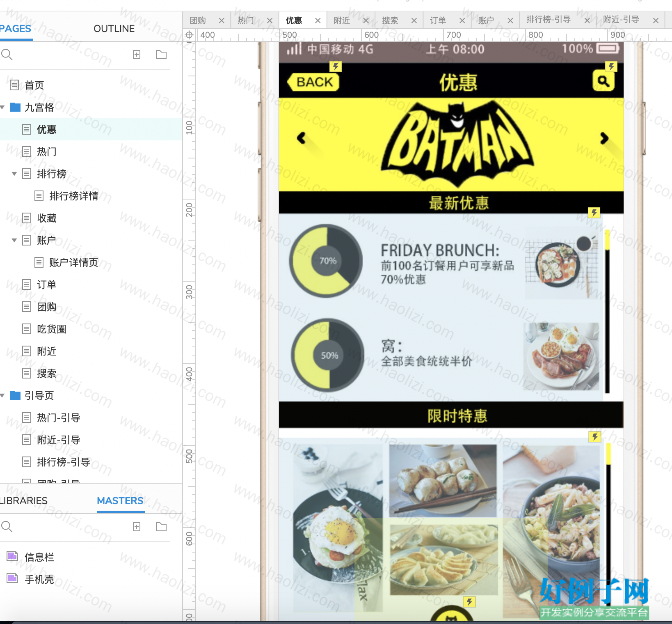Switch to the 团购 tab
This screenshot has height=624, width=672.
[198, 21]
